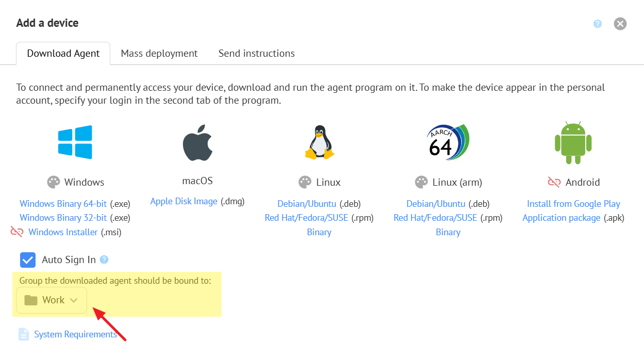Download Windows Installer .msi
This screenshot has width=644, height=358.
coord(63,232)
